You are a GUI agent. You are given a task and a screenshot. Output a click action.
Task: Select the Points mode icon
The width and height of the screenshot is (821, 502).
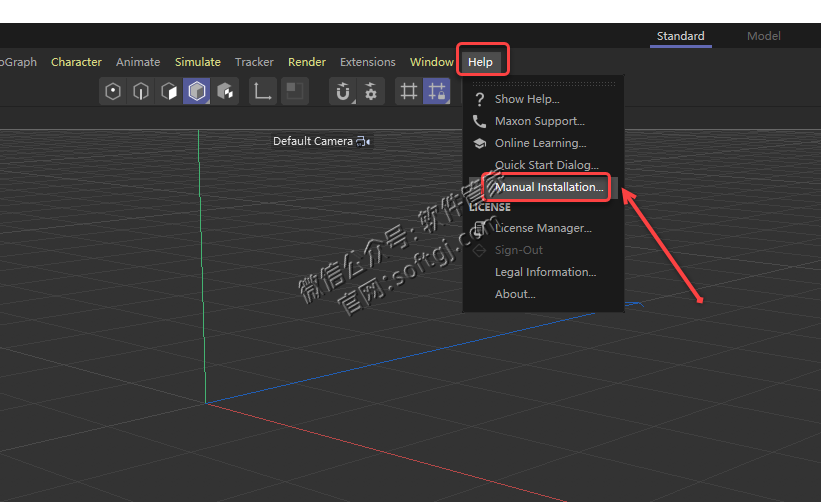pos(113,92)
